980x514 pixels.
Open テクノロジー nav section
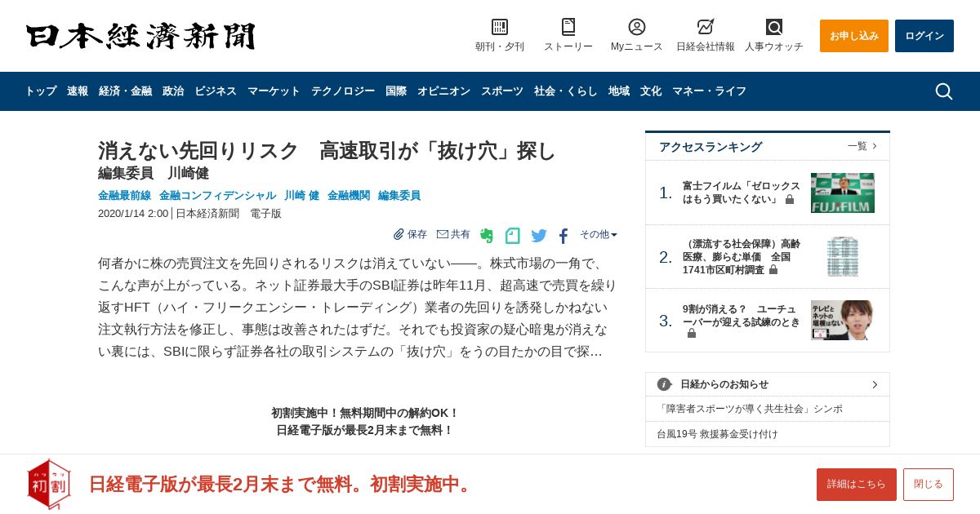point(343,91)
